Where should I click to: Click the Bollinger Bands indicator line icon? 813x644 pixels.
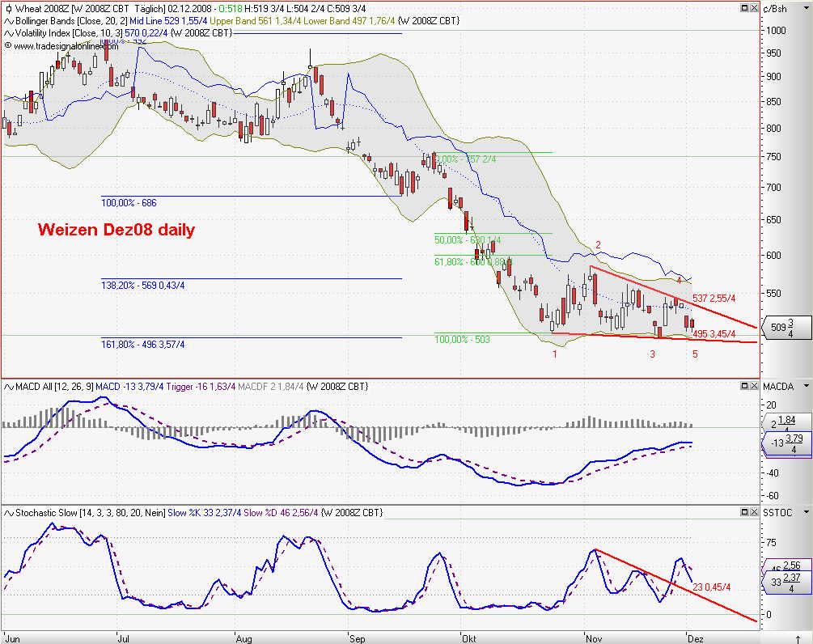point(9,21)
